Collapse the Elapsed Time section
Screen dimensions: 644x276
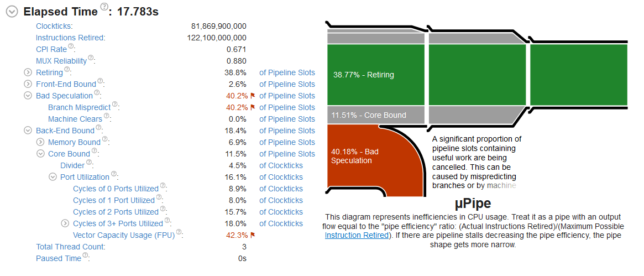click(x=11, y=12)
